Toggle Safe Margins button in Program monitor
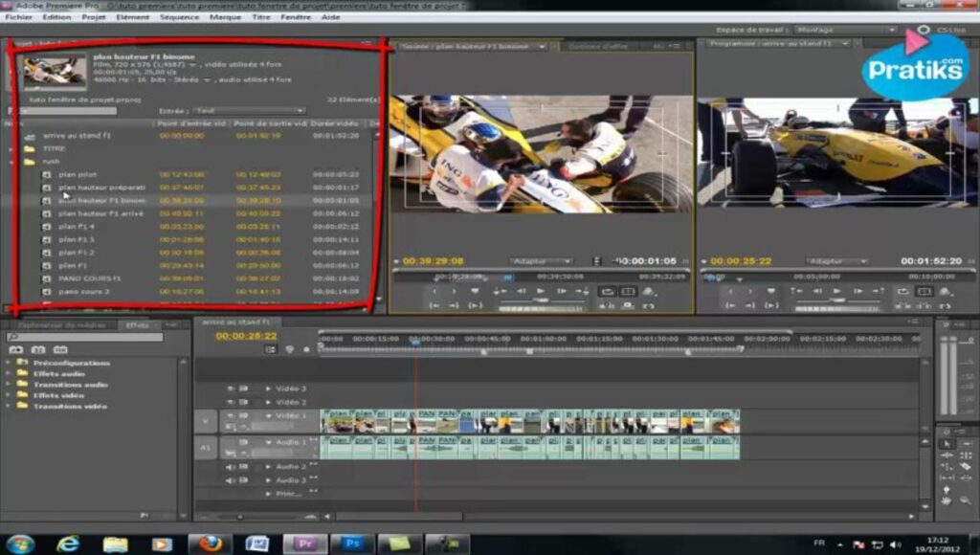The height and width of the screenshot is (555, 980). tap(924, 291)
